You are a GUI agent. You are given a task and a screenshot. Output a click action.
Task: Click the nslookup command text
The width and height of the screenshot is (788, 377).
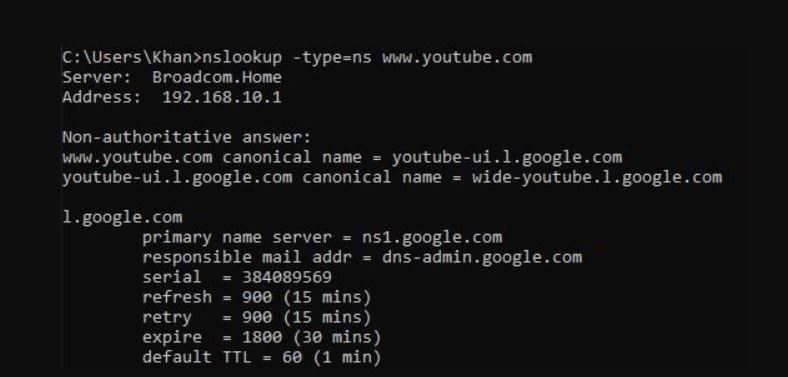(x=242, y=58)
